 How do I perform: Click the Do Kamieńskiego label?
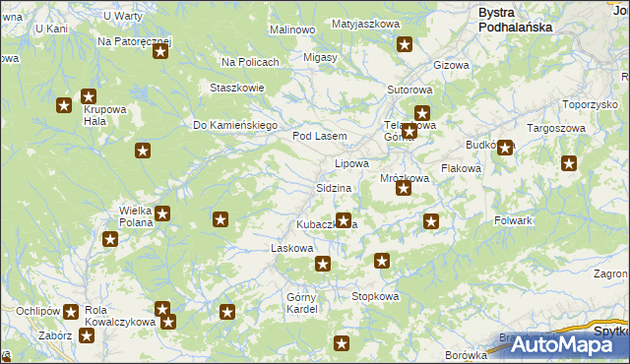[235, 125]
